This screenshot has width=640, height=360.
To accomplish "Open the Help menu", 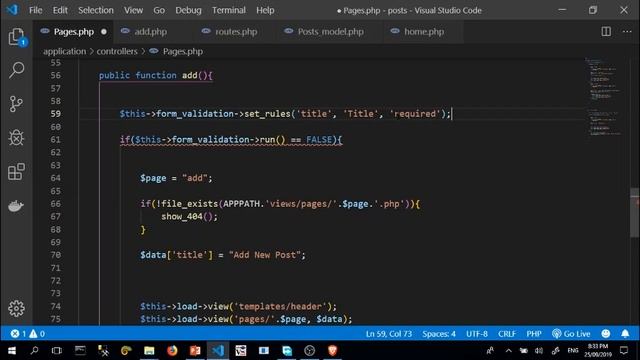I will (265, 10).
